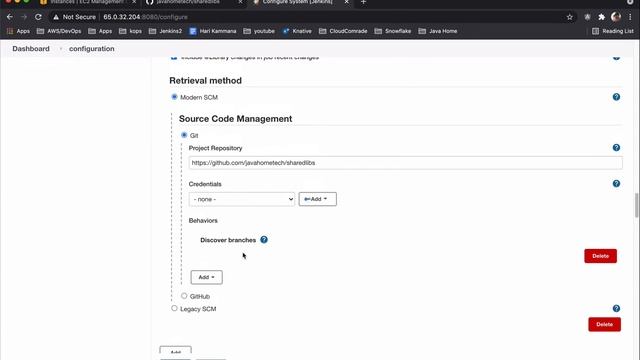Reload the Jenkins configure page
Screen dimensions: 640x360
(x=38, y=17)
